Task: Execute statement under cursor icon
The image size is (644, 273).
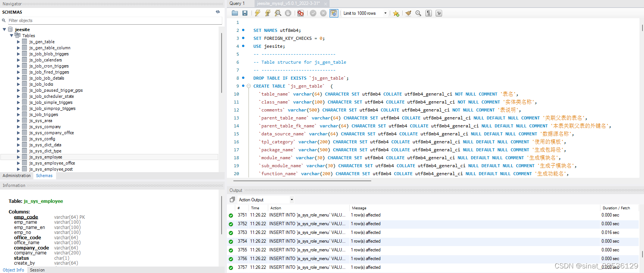Action: [x=268, y=13]
